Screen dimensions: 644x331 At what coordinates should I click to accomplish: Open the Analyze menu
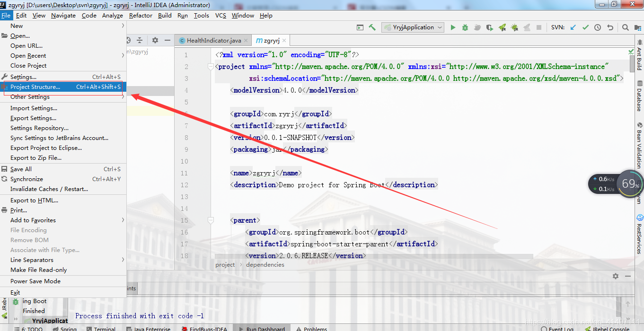(113, 15)
